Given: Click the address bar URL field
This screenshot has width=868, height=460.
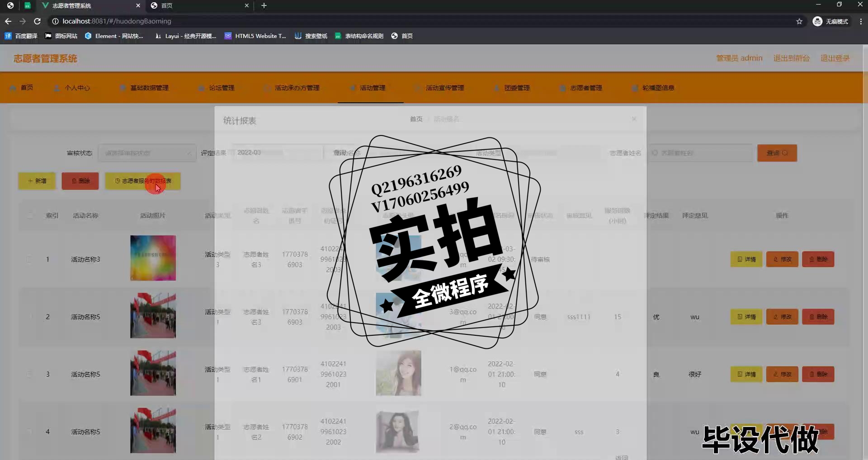Looking at the screenshot, I should [420, 21].
